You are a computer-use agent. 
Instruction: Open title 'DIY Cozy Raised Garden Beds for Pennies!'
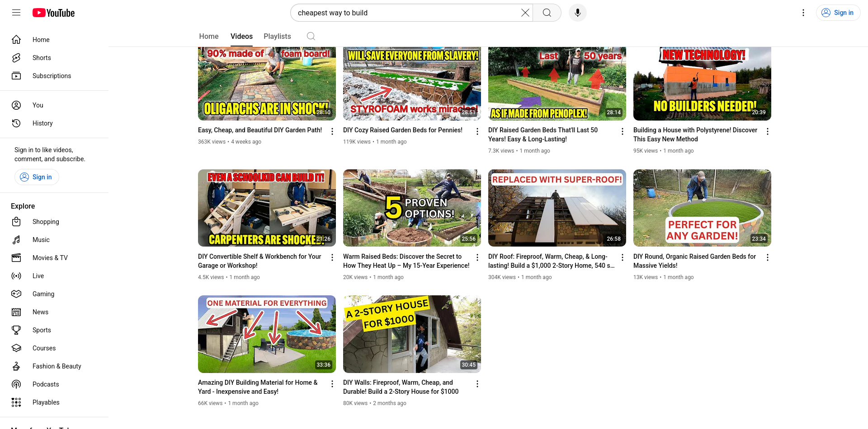click(x=403, y=130)
